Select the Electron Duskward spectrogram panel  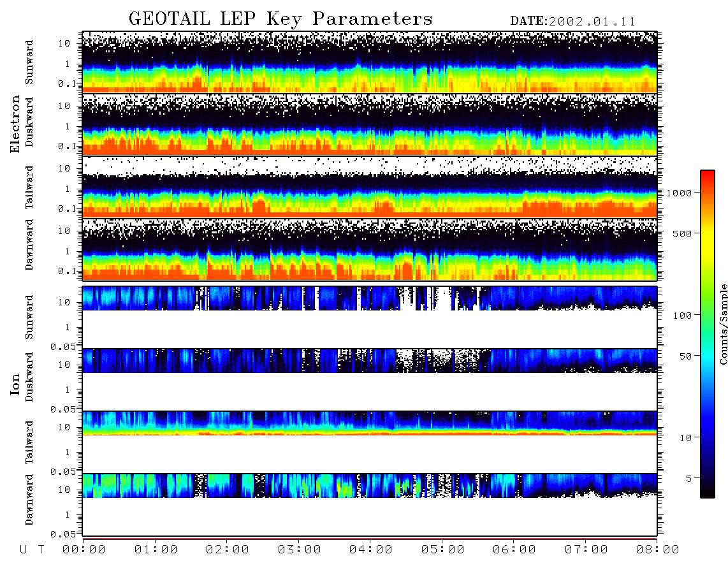point(370,124)
